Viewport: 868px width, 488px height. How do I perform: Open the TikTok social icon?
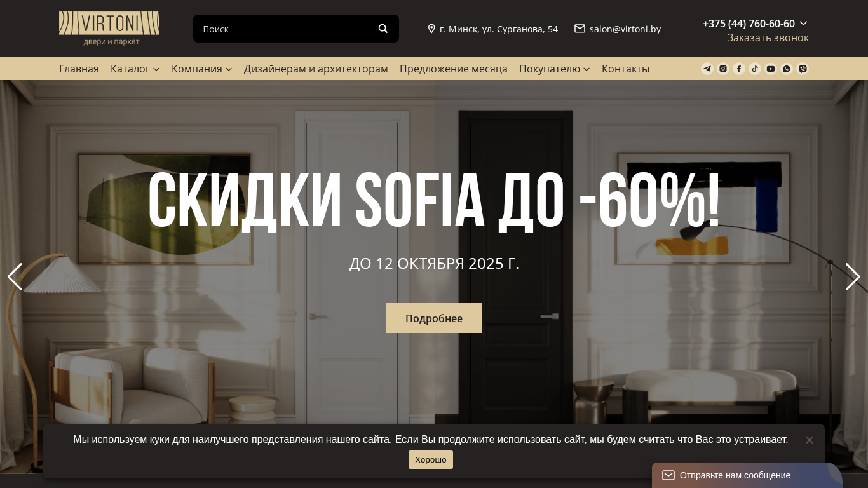[x=755, y=69]
